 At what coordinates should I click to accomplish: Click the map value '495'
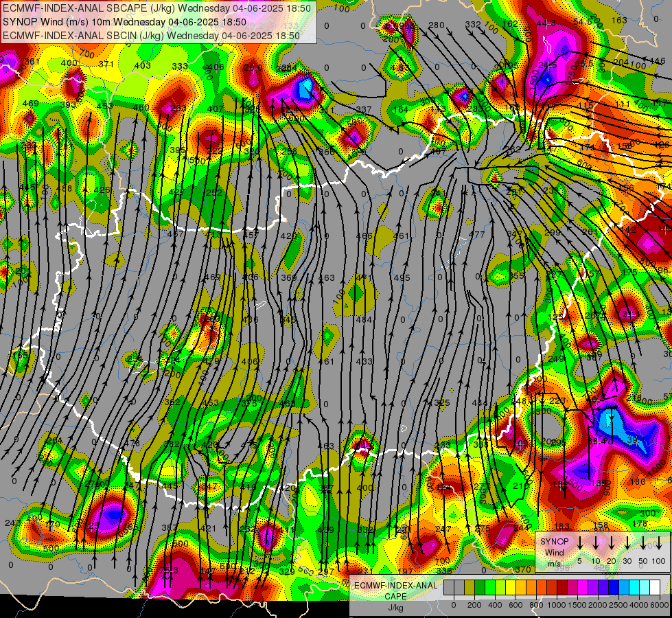click(402, 278)
